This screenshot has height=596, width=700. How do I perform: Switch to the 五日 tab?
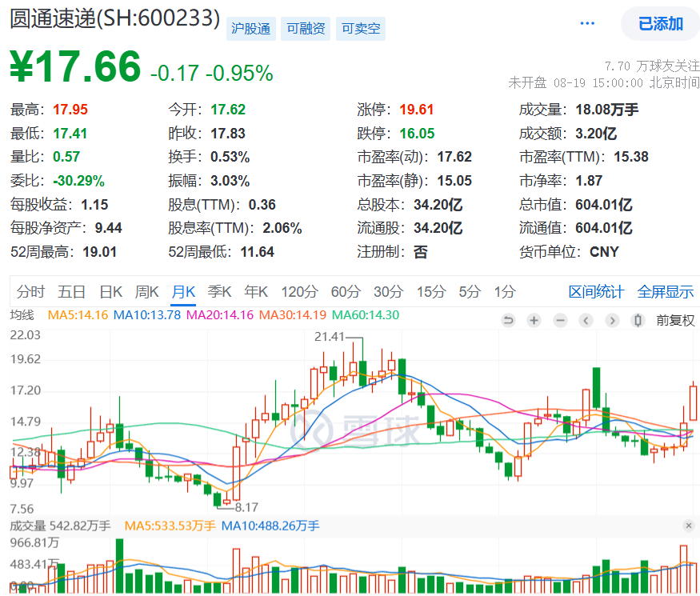pyautogui.click(x=71, y=292)
